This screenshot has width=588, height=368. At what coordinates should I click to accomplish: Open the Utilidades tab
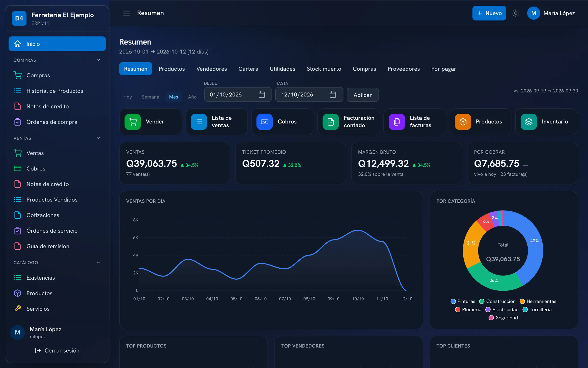[282, 69]
